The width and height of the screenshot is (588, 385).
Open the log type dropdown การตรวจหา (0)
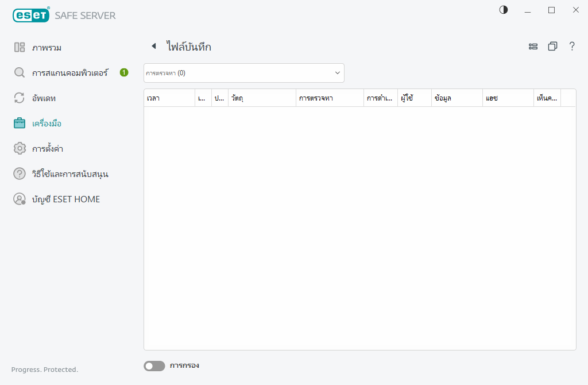point(243,73)
